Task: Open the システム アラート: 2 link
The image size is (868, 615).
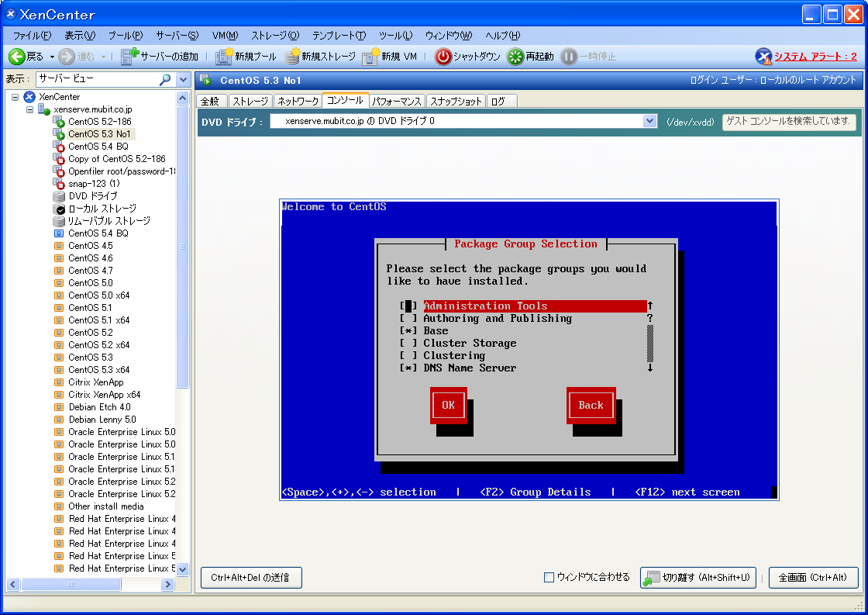Action: (815, 57)
